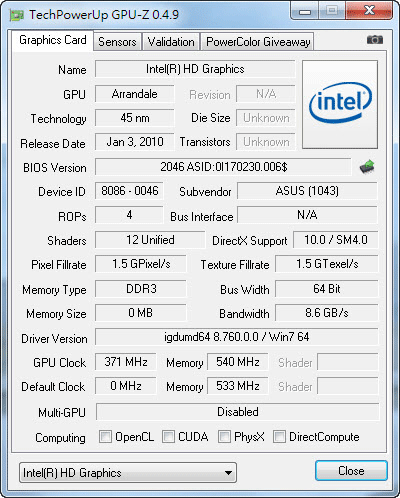Enable the OpenCL checkbox
The image size is (400, 498).
pos(105,436)
